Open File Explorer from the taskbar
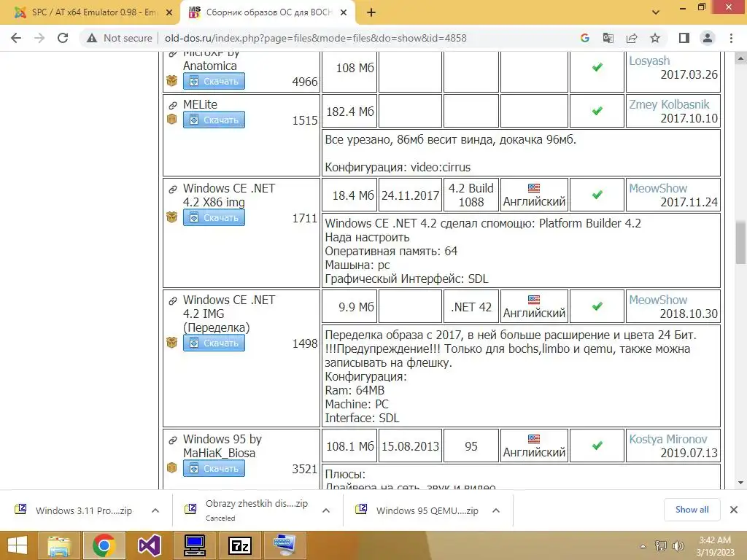The height and width of the screenshot is (560, 747). click(x=59, y=545)
